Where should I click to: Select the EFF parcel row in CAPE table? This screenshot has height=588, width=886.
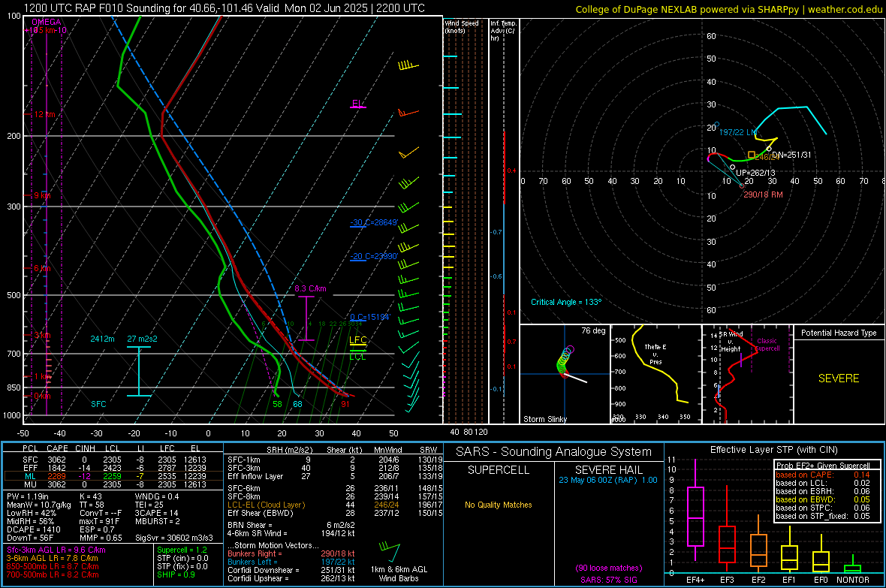[x=114, y=468]
